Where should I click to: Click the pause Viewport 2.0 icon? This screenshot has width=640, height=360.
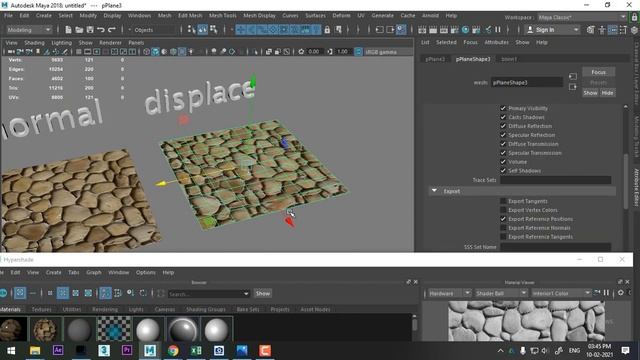coord(498,30)
